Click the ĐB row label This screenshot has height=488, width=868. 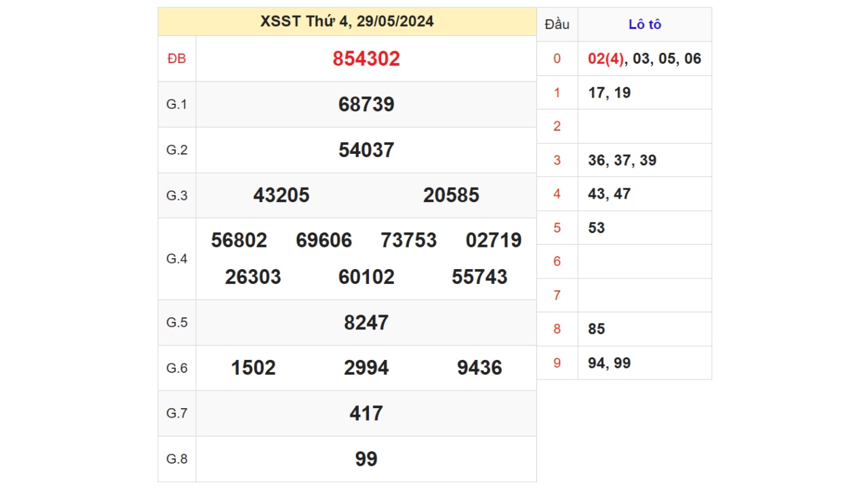pyautogui.click(x=177, y=59)
